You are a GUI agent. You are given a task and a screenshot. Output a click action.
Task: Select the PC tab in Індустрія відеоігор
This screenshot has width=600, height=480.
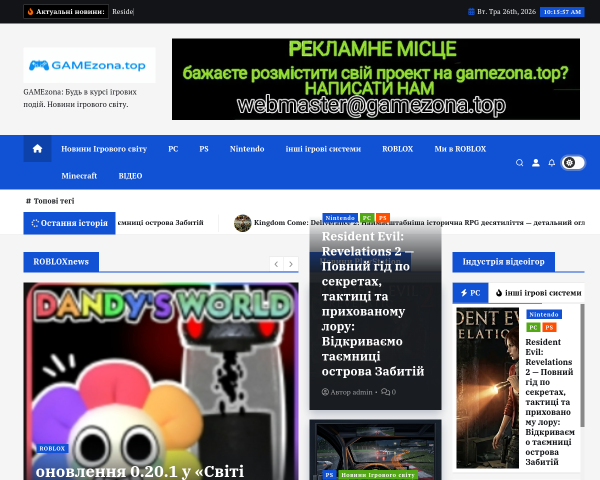click(470, 293)
